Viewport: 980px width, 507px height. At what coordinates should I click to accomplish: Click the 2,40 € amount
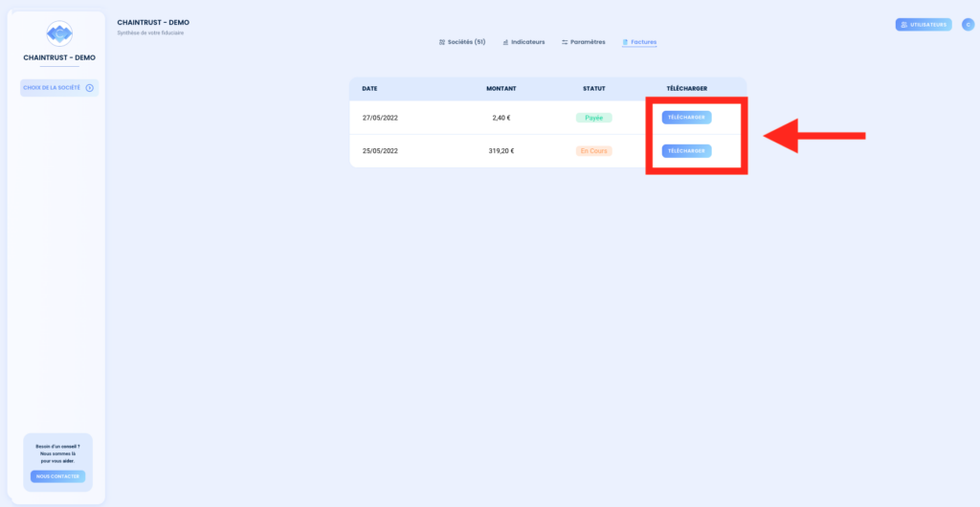[x=501, y=118]
